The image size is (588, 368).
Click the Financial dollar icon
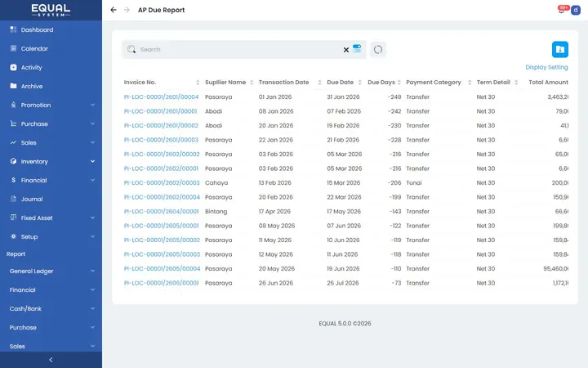tap(14, 180)
